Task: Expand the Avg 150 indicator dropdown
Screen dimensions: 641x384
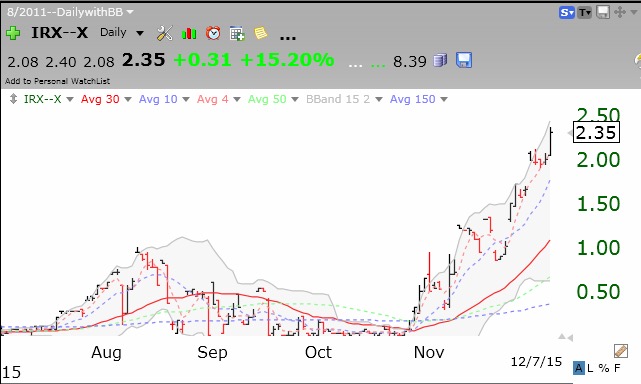Action: pyautogui.click(x=444, y=99)
